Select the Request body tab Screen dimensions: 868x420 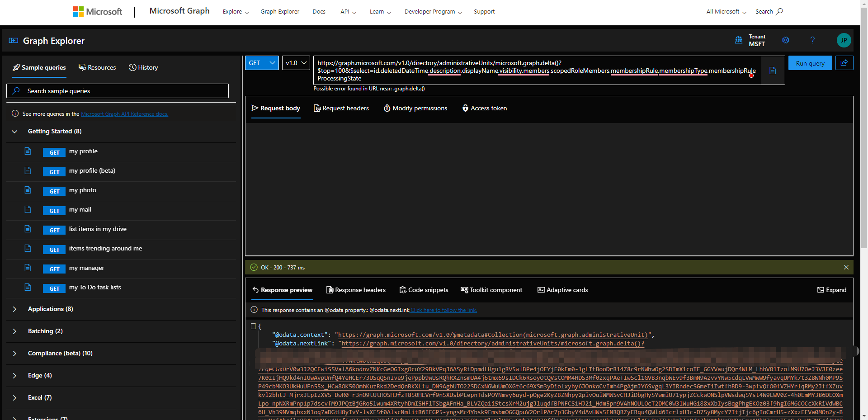[276, 108]
